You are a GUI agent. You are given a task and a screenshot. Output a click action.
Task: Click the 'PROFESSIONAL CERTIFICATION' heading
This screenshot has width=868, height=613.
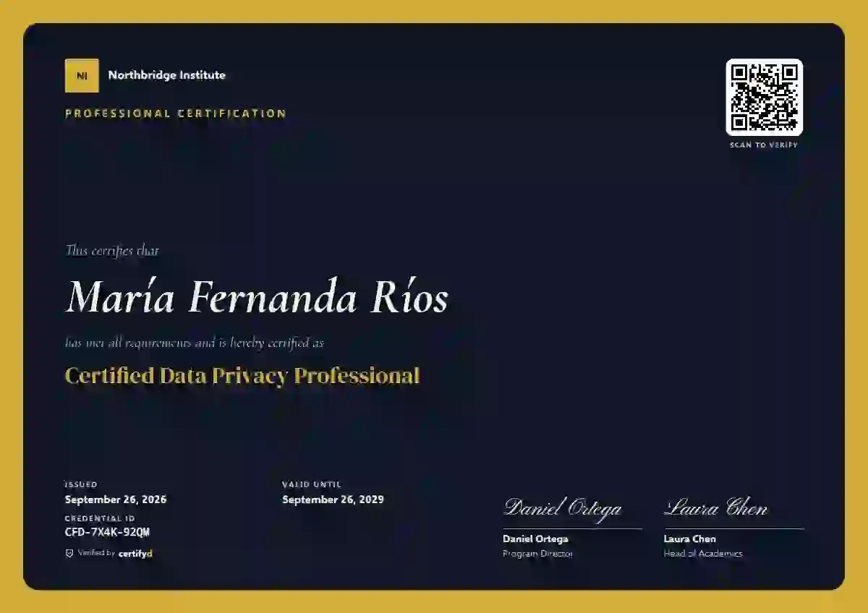(176, 113)
